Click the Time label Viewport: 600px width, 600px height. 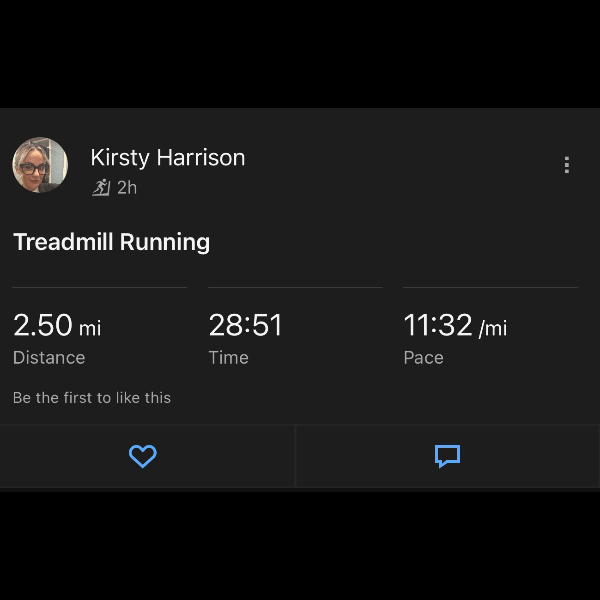coord(228,358)
